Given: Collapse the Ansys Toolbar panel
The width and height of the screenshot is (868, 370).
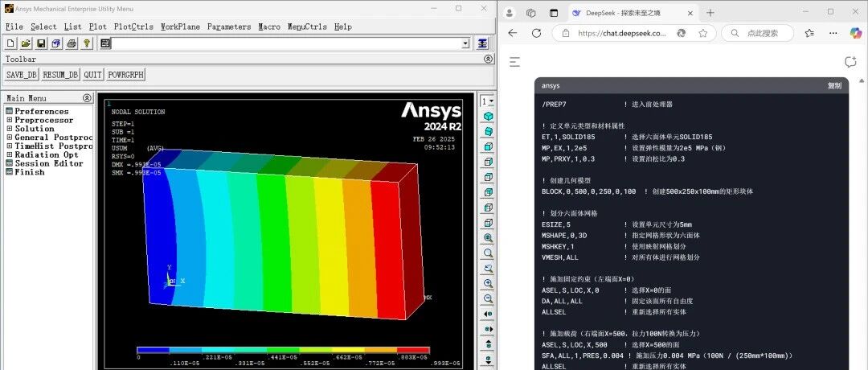Looking at the screenshot, I should click(488, 59).
